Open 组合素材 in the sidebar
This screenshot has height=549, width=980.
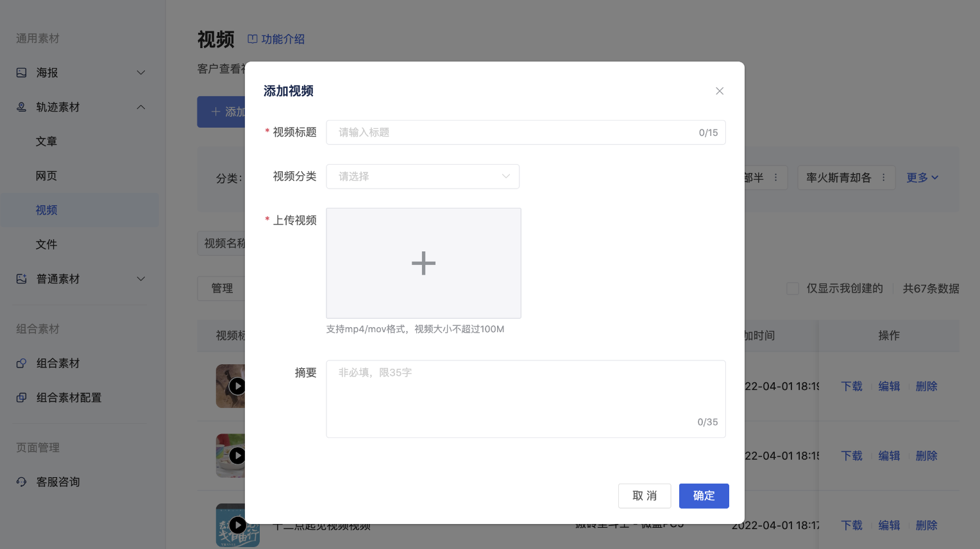tap(58, 363)
